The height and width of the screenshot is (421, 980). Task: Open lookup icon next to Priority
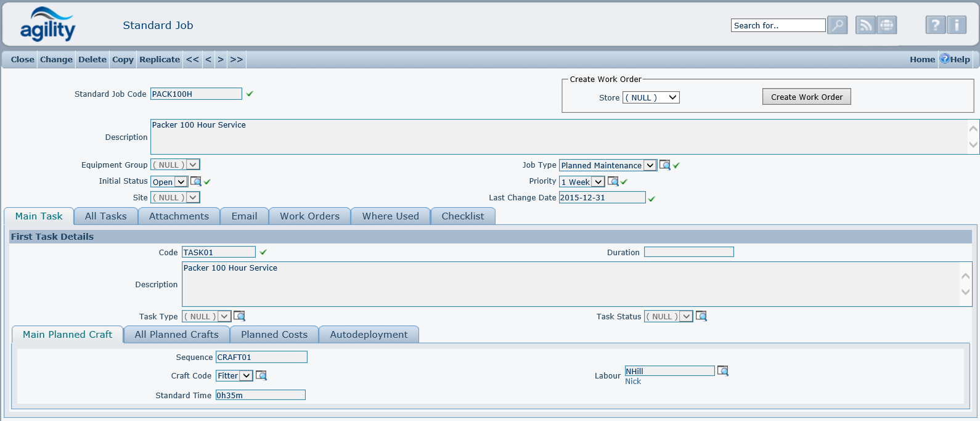[x=613, y=181]
